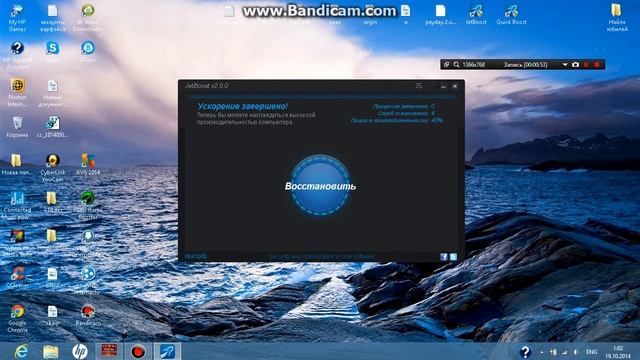Open Internet Explorer from the taskbar

click(x=21, y=351)
